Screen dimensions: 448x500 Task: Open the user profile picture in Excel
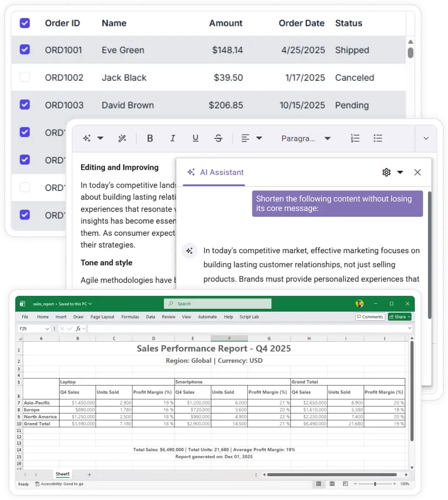coord(359,304)
